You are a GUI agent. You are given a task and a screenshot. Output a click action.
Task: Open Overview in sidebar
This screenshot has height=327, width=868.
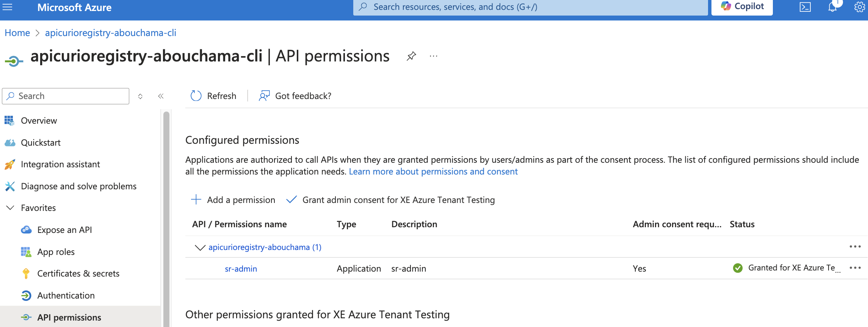[x=39, y=121]
